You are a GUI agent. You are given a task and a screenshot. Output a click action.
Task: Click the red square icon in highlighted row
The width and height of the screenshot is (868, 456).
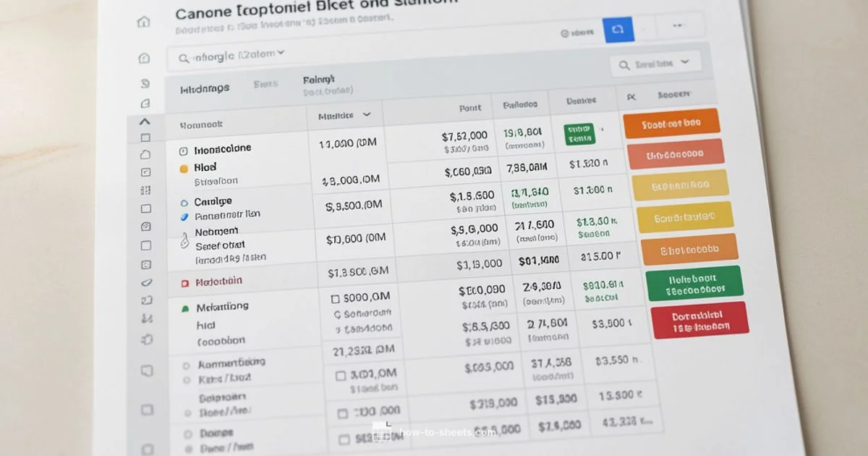[184, 283]
